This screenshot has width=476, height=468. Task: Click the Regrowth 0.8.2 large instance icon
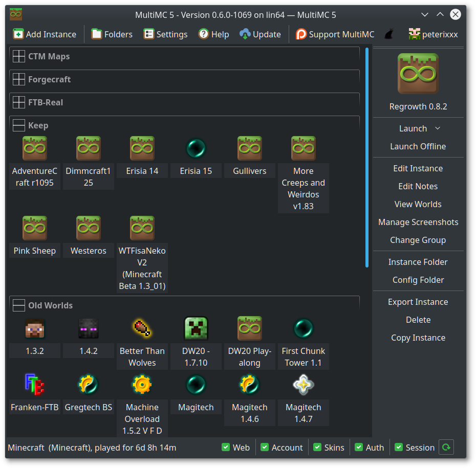[x=418, y=74]
